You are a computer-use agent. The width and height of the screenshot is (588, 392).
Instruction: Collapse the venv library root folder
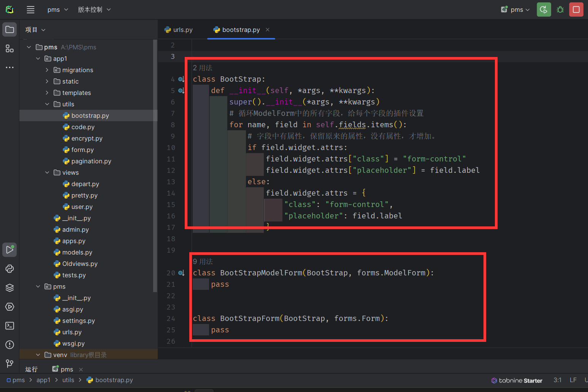pyautogui.click(x=38, y=355)
